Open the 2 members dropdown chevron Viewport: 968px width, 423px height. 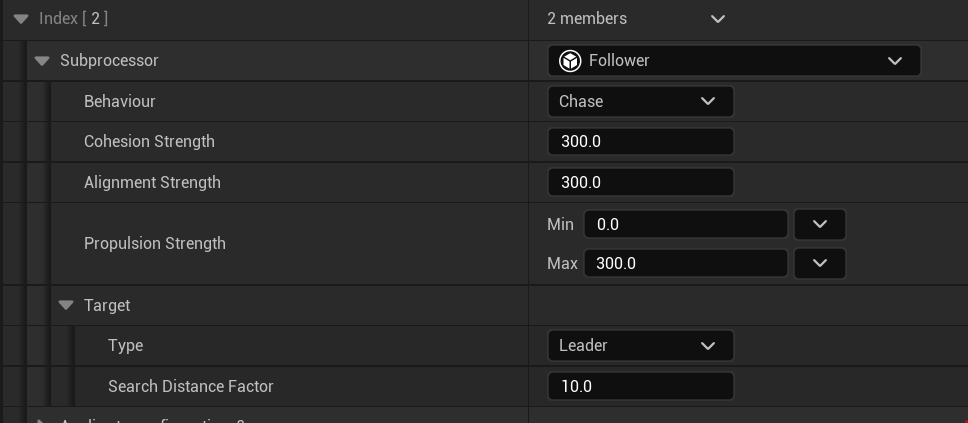[x=717, y=19]
